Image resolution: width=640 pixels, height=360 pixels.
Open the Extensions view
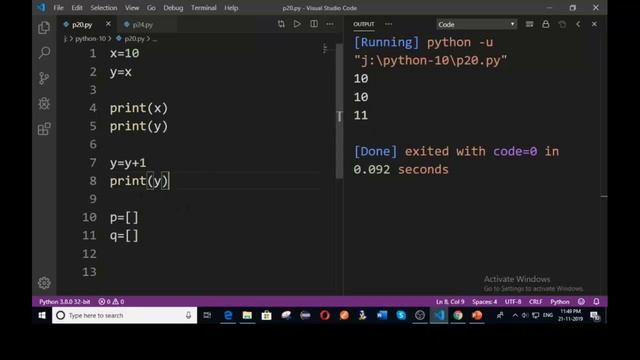pyautogui.click(x=44, y=129)
